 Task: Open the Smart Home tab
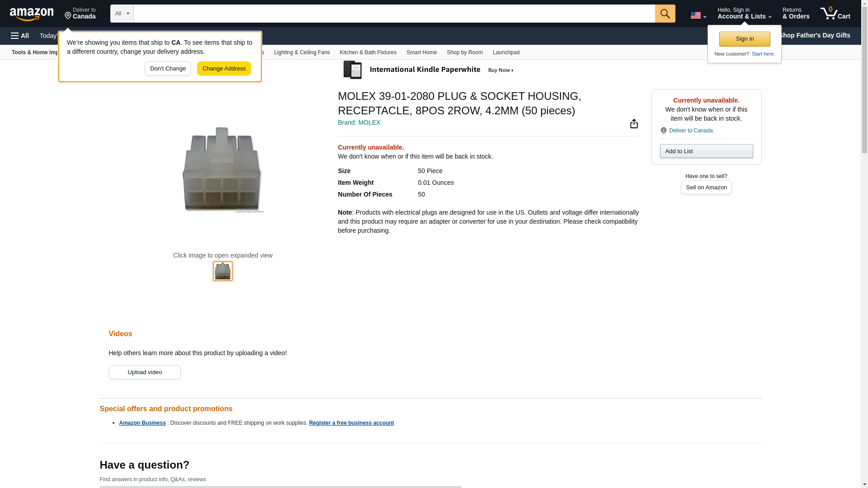click(x=421, y=52)
